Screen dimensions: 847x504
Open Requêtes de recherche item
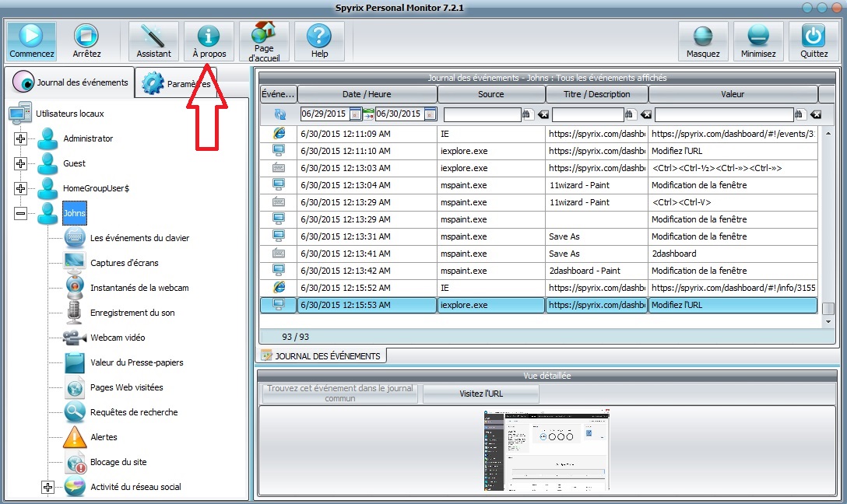point(134,411)
